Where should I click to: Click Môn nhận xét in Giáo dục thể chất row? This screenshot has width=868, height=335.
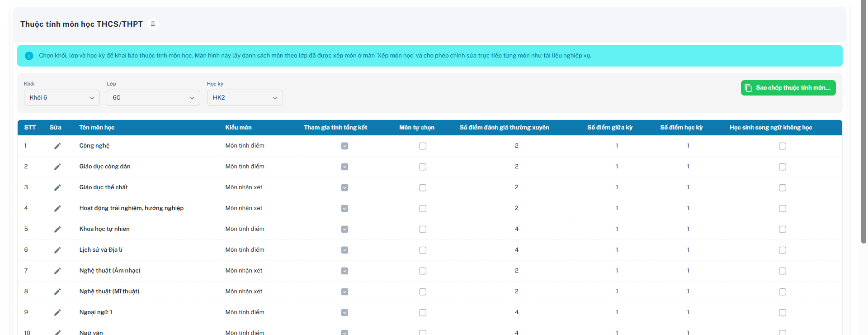coord(244,187)
